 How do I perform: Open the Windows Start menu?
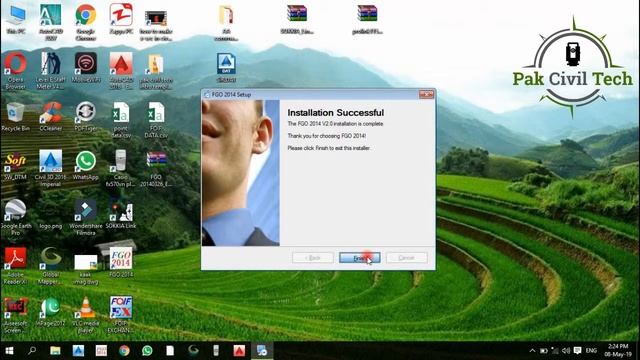(x=9, y=351)
